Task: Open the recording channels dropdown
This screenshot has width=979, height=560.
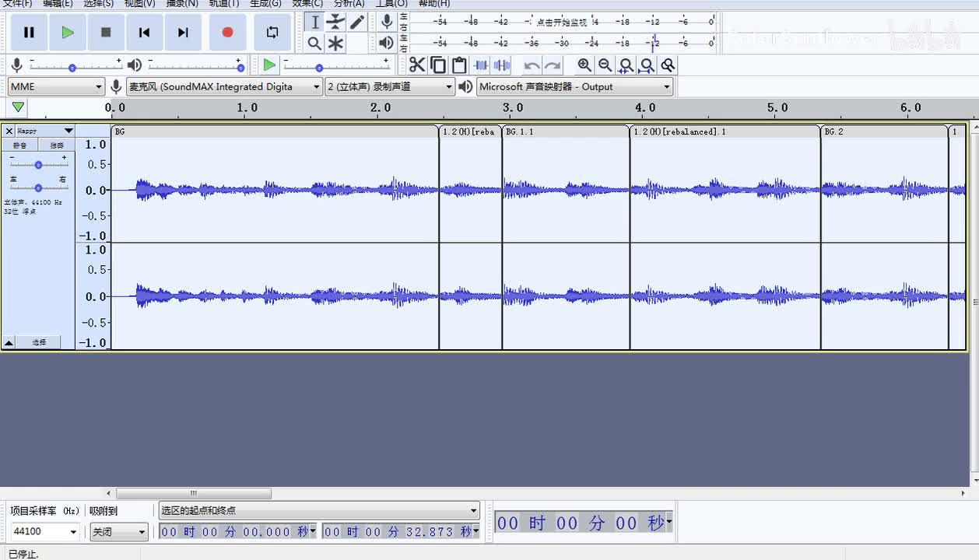Action: (x=390, y=86)
